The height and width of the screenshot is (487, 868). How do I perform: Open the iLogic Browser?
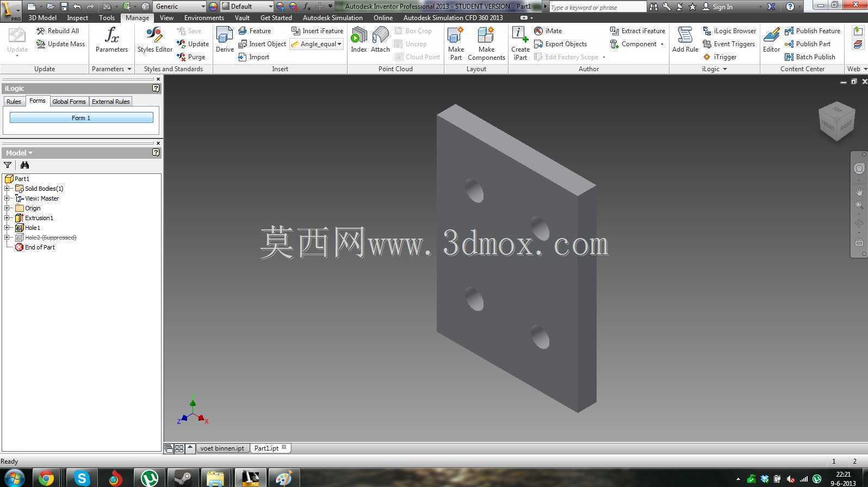[x=729, y=31]
